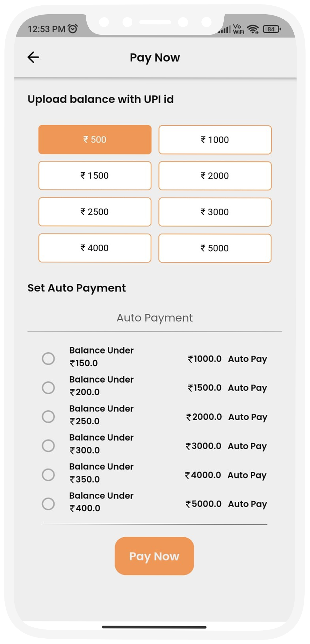Select the ₹ 3000 amount option
The height and width of the screenshot is (644, 310).
(215, 212)
